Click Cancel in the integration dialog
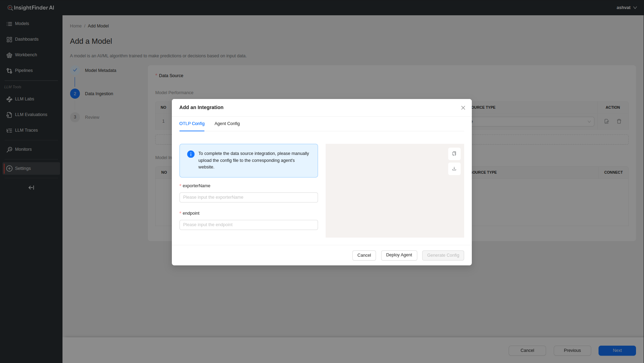The height and width of the screenshot is (363, 644). click(x=364, y=255)
